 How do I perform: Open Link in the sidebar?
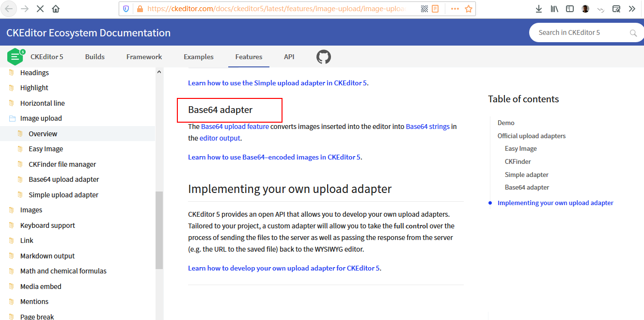pos(27,240)
